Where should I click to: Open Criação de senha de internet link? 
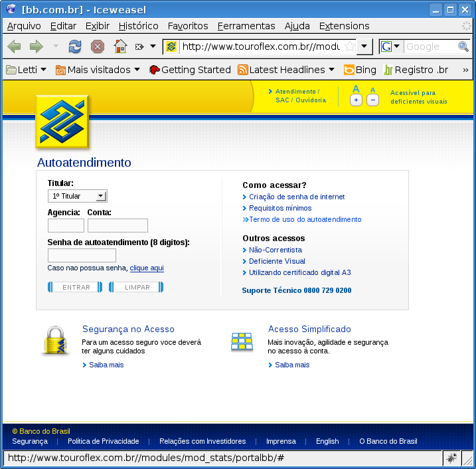pos(297,197)
